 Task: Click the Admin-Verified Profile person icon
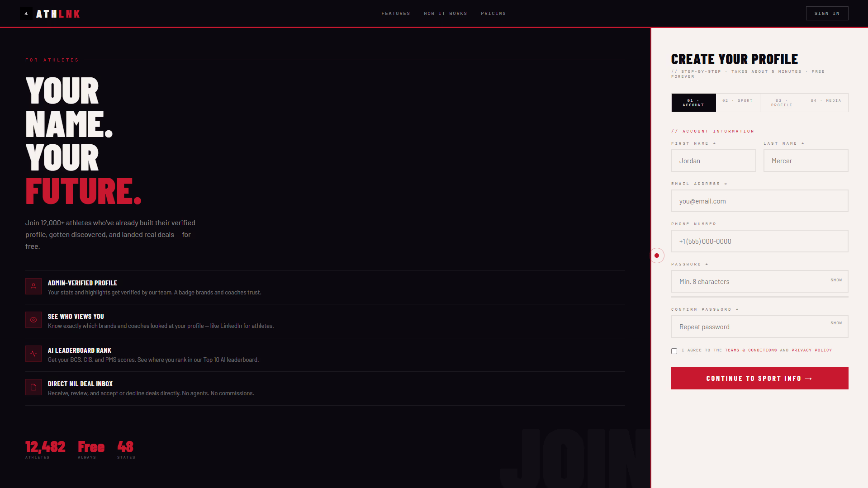click(x=33, y=286)
